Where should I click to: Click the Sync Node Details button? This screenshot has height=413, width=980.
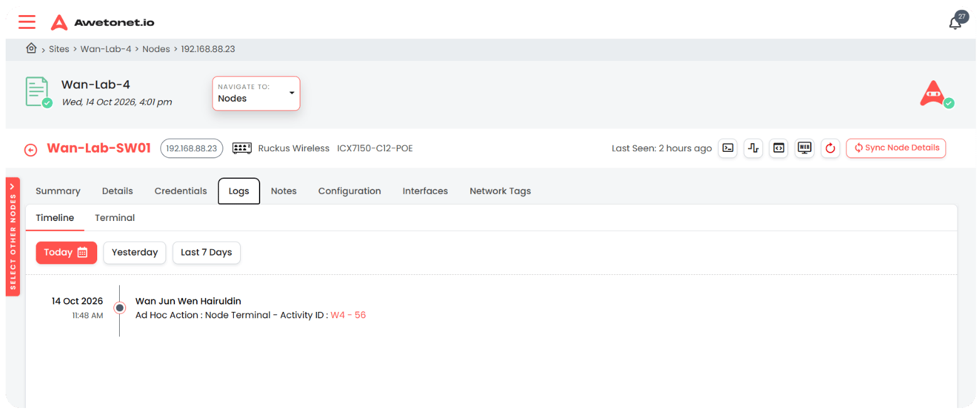click(x=895, y=148)
